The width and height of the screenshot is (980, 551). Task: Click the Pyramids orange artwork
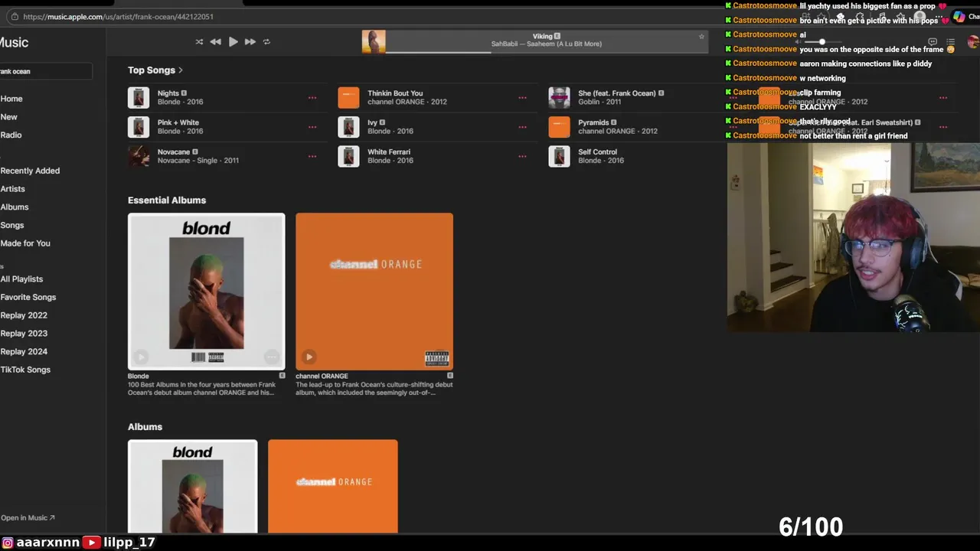559,127
